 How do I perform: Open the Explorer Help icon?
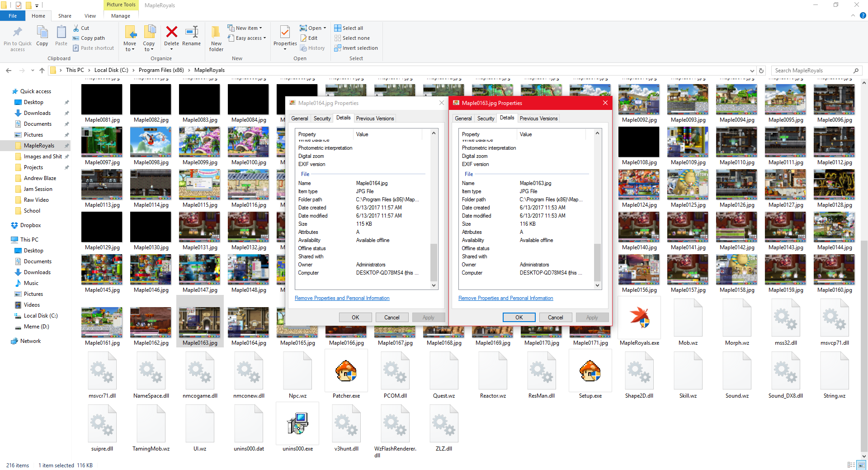[x=863, y=15]
